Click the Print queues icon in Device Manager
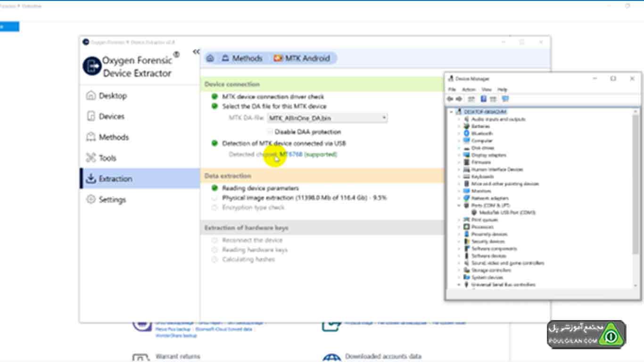Image resolution: width=644 pixels, height=362 pixels. (x=467, y=220)
